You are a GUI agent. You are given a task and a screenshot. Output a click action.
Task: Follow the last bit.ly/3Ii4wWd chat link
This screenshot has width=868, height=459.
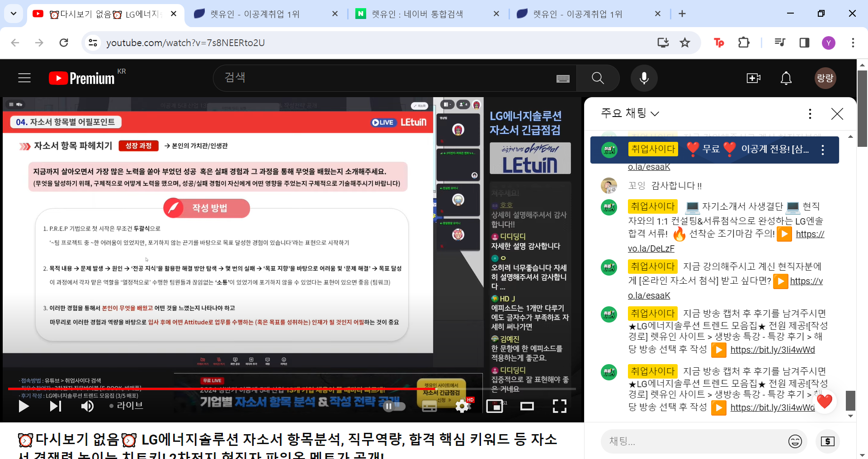[x=773, y=407]
